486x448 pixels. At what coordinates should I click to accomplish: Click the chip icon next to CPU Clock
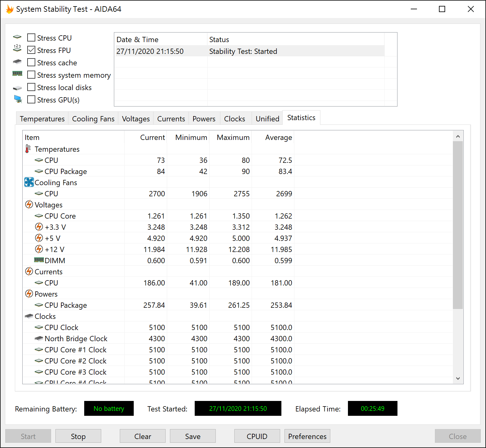click(x=39, y=327)
